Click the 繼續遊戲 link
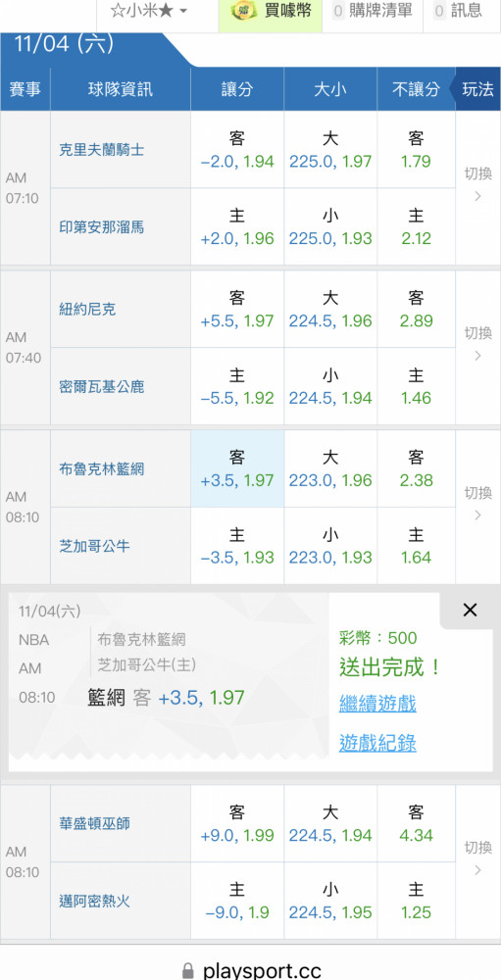The image size is (501, 980). click(x=377, y=704)
